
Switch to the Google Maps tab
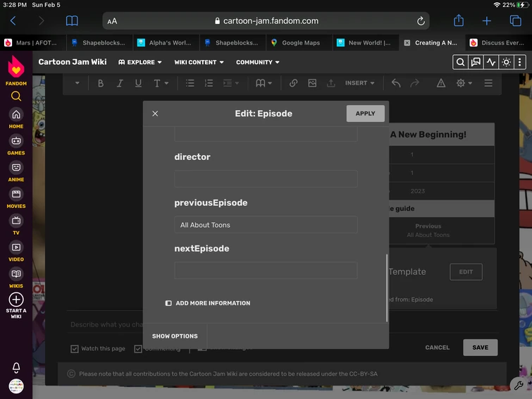click(x=300, y=43)
